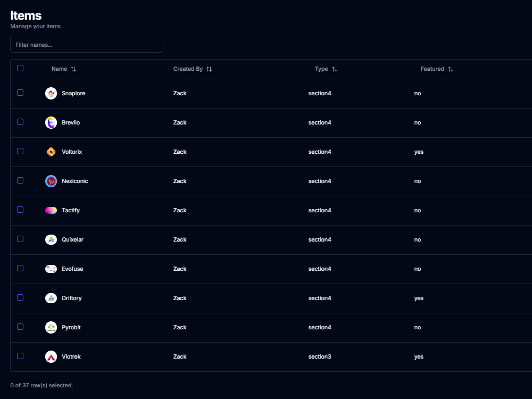Click the yes value in Viotrek row
The image size is (532, 399).
(x=419, y=357)
